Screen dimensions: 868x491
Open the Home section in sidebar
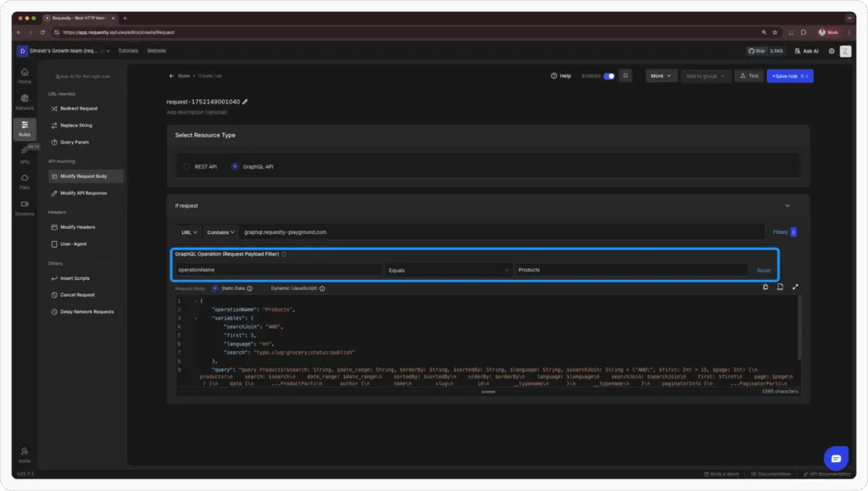(x=25, y=75)
